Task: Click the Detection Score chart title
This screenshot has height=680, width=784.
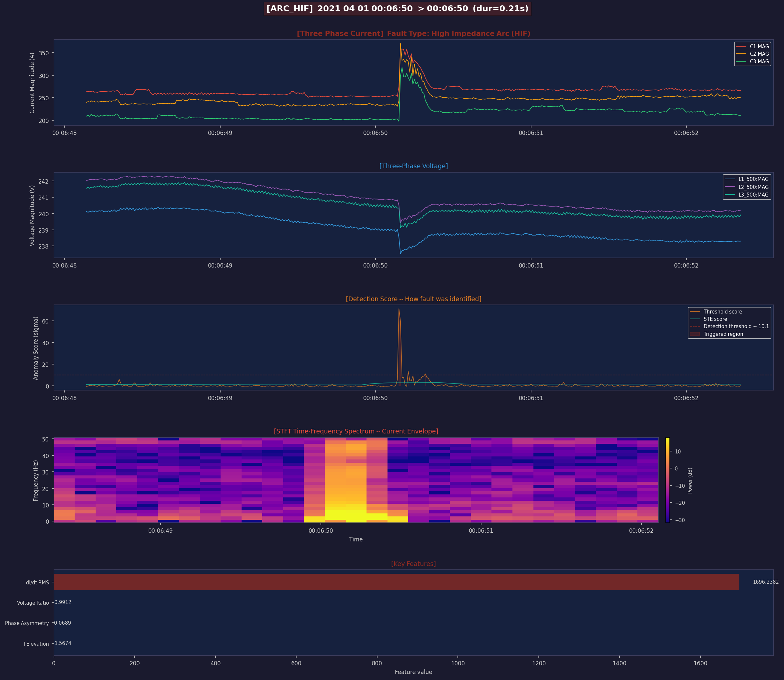Action: (413, 299)
